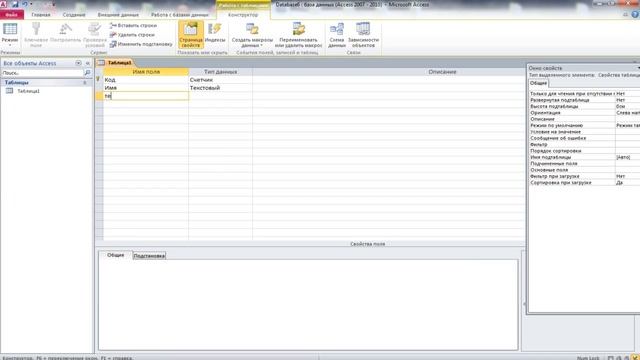Click Удалить строки in the ribbon
640x360 pixels.
132,35
